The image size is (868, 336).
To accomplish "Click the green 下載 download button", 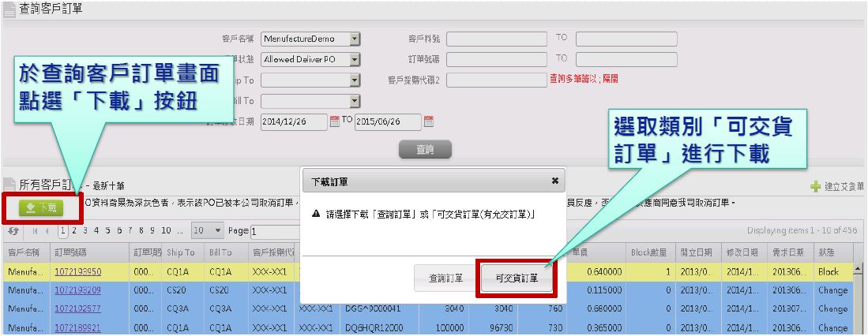I will pyautogui.click(x=43, y=208).
